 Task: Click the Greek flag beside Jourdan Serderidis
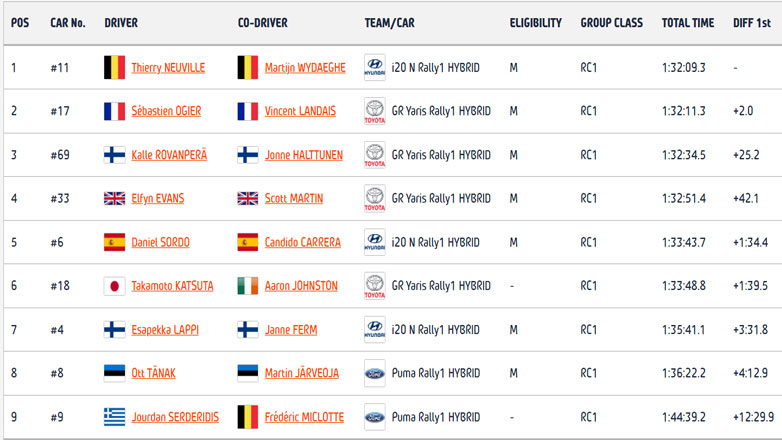coord(115,417)
